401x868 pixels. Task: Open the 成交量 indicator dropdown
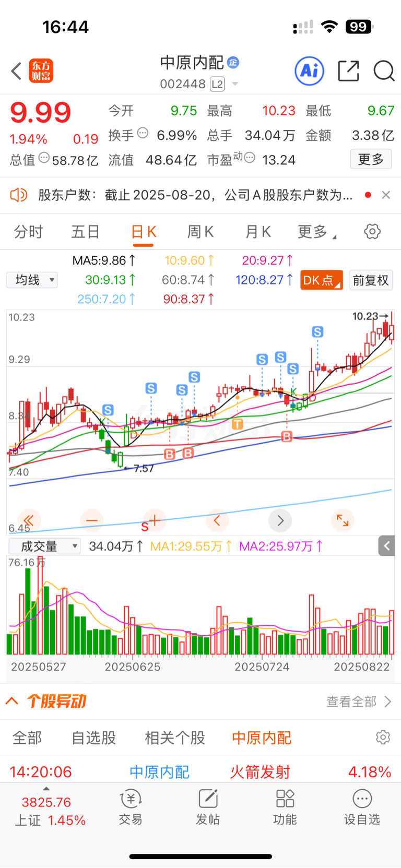tap(44, 546)
